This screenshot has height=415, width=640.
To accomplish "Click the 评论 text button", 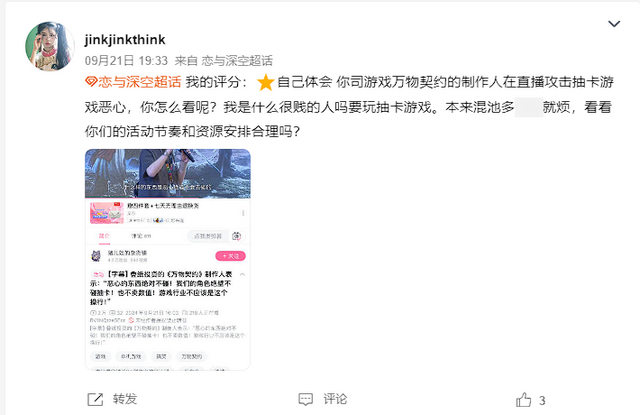I will coord(335,399).
